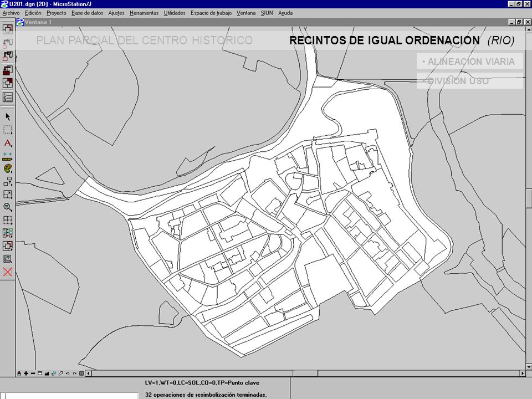Click vertical scrollbar down arrow
This screenshot has height=399, width=532.
coord(529,367)
